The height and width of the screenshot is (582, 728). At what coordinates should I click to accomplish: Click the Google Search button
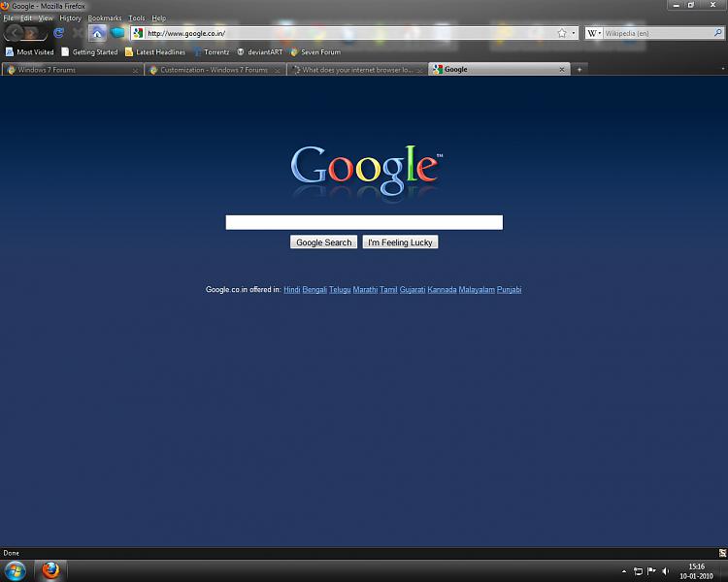323,242
